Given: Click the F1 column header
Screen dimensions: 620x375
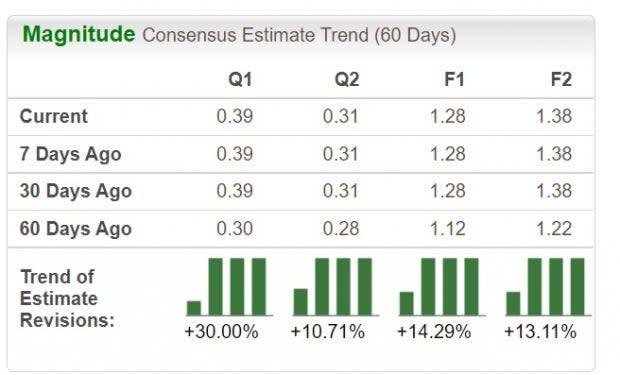Looking at the screenshot, I should click(454, 80).
